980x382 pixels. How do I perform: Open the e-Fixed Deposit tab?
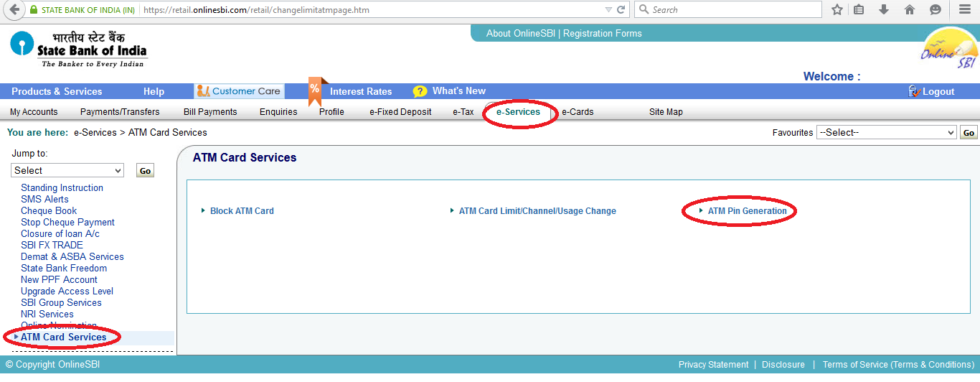400,112
